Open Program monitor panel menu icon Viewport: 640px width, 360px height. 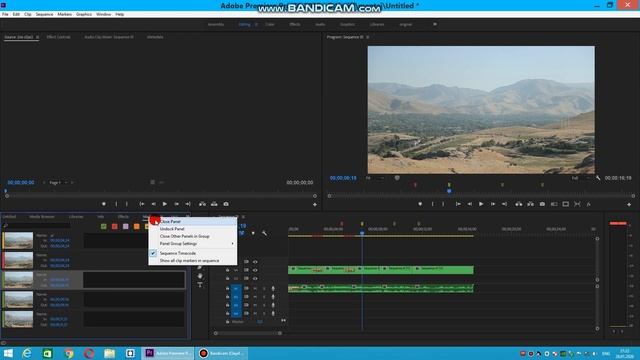coord(368,37)
